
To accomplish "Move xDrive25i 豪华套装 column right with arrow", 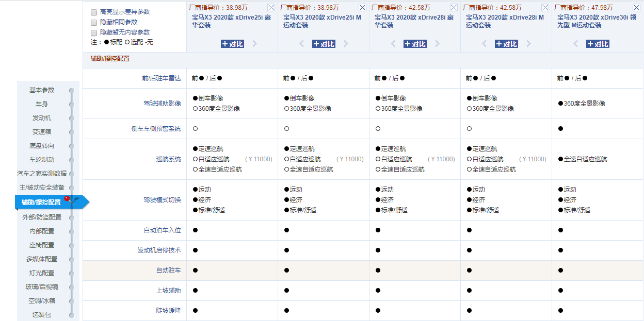I will [254, 44].
